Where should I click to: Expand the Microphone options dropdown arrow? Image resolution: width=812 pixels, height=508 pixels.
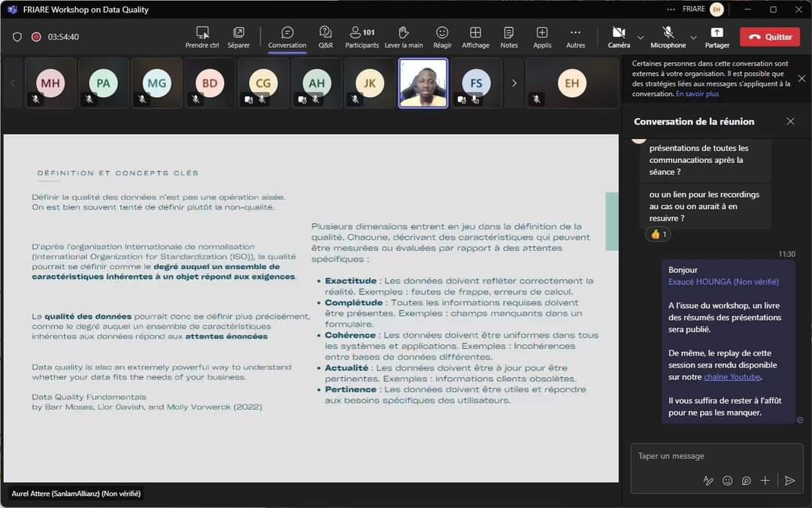tap(693, 37)
